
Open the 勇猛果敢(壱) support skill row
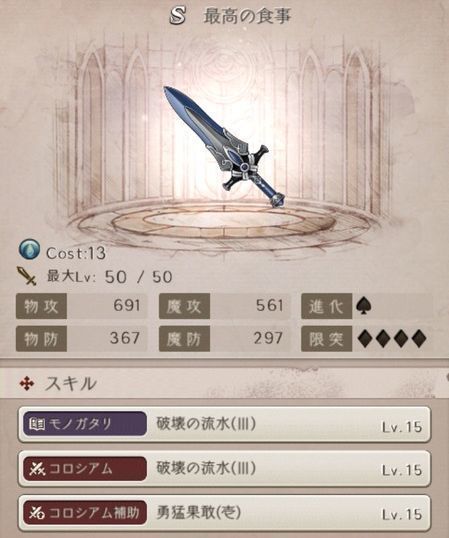(x=224, y=513)
